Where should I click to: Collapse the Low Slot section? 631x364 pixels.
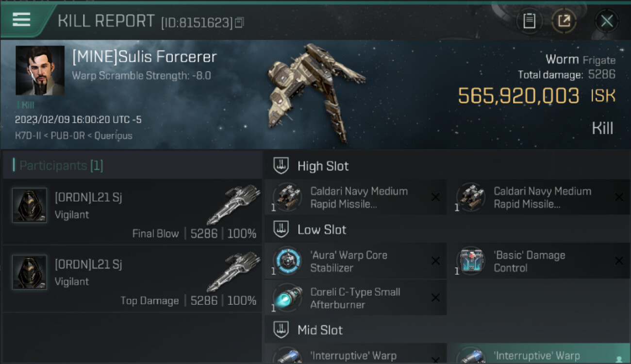click(x=281, y=229)
